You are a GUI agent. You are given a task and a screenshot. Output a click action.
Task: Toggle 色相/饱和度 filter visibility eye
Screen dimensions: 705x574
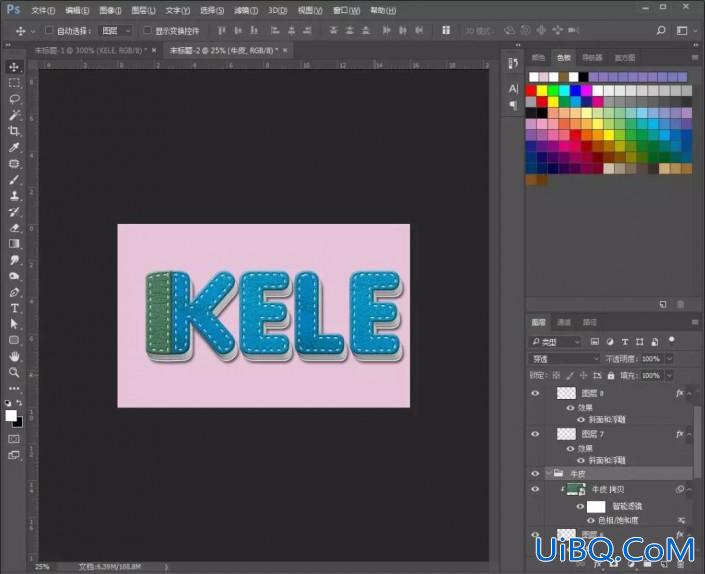pos(591,521)
